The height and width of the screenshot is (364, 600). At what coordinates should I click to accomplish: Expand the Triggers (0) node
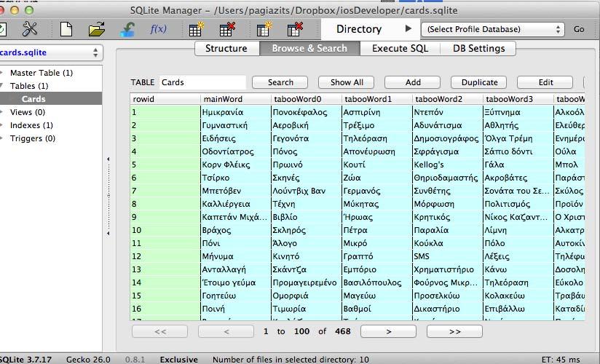[x=2, y=138]
